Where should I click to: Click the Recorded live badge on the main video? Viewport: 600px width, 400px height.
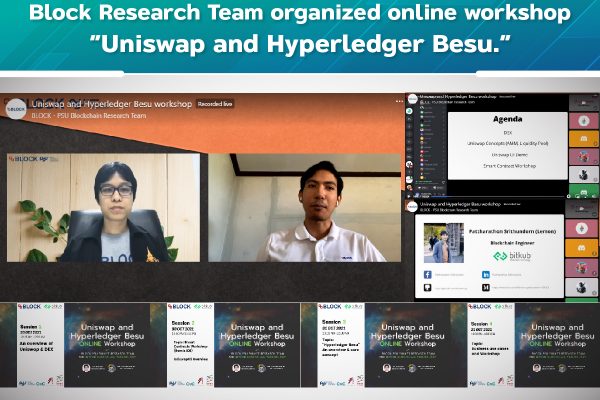[x=215, y=104]
